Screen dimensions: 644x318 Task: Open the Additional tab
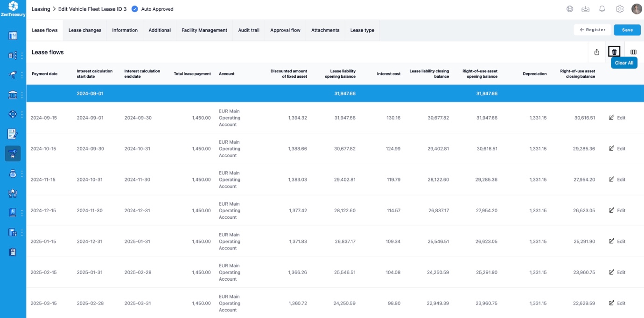160,30
